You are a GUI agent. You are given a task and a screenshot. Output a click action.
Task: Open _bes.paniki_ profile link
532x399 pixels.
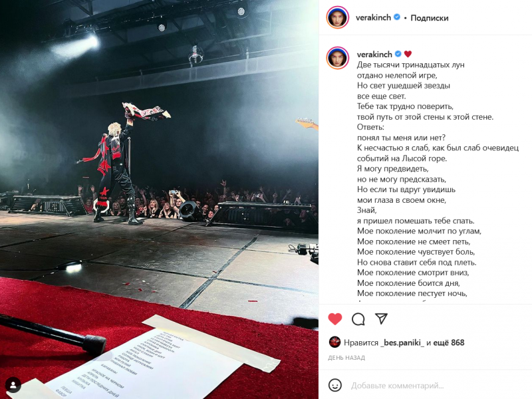click(402, 342)
